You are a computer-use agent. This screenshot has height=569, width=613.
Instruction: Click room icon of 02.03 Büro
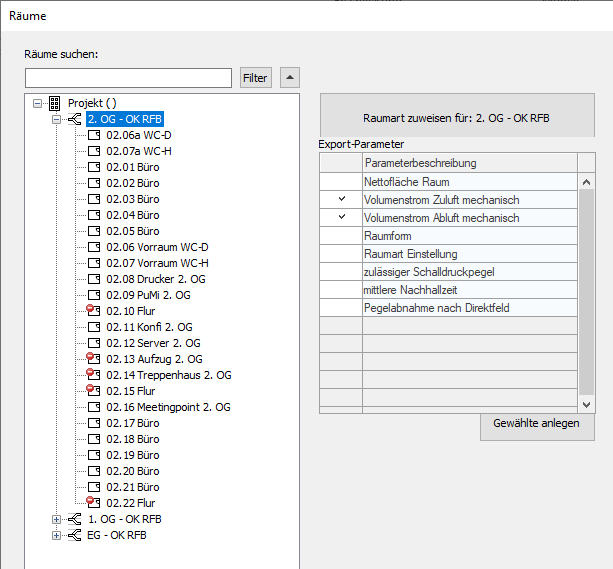pos(94,199)
